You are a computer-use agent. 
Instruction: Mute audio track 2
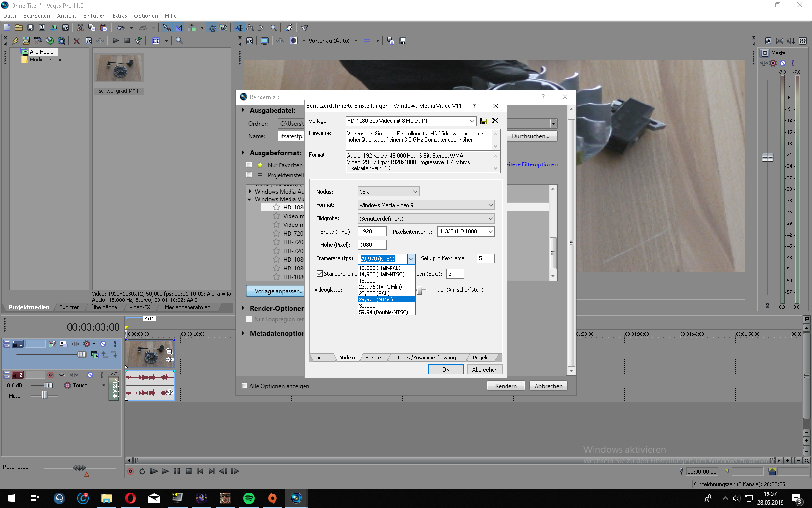pos(90,375)
